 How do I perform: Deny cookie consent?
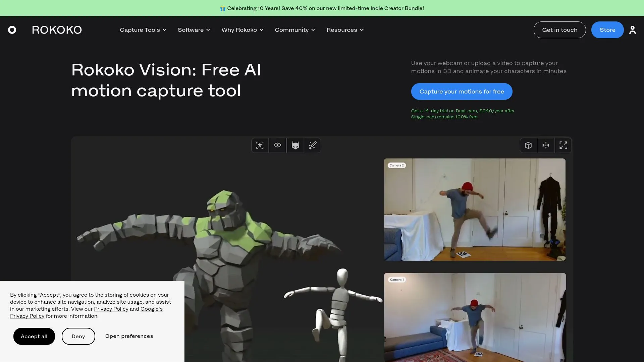(x=78, y=336)
